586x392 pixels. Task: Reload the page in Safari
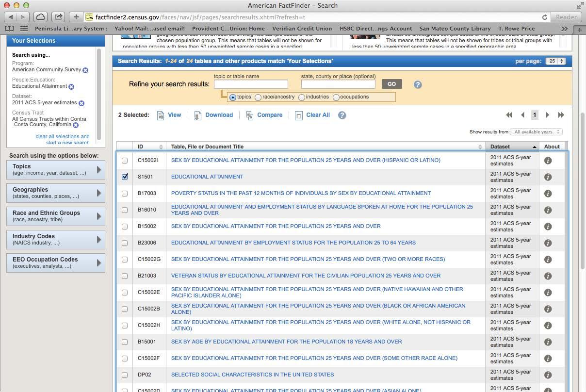[x=544, y=17]
